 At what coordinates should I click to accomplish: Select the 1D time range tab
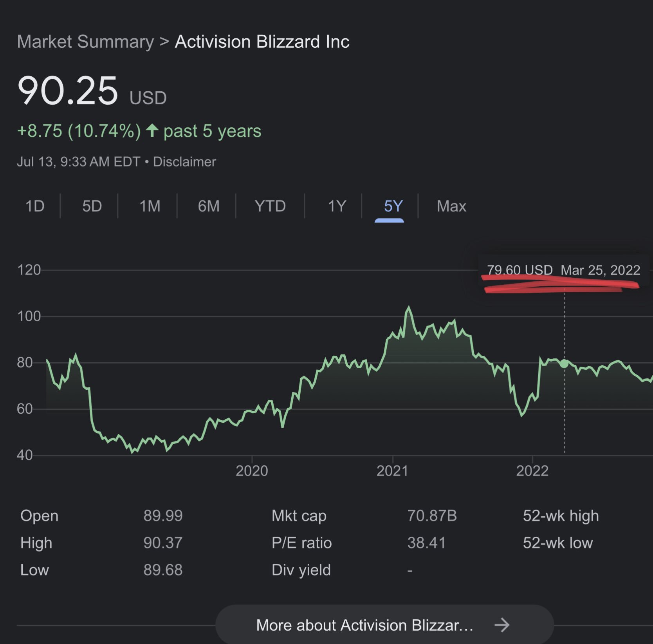(x=35, y=206)
